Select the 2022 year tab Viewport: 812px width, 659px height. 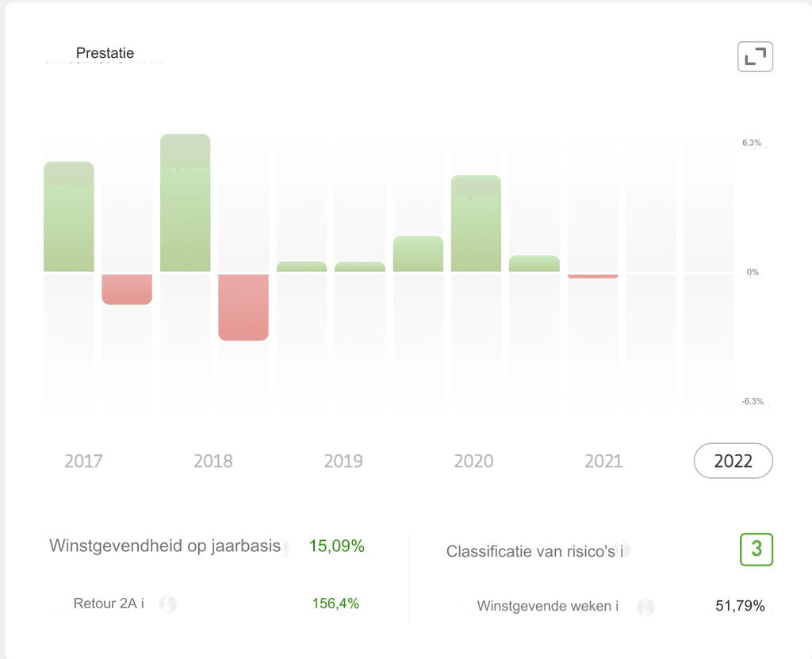point(733,461)
